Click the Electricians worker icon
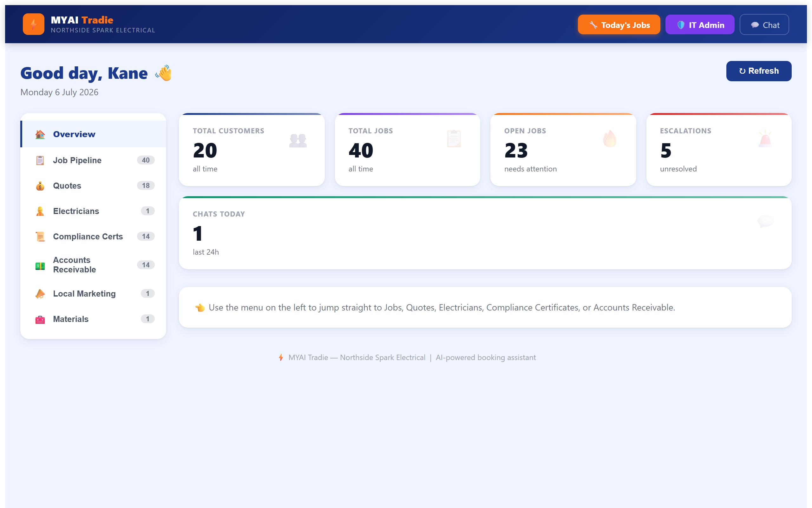The image size is (812, 508). [40, 211]
